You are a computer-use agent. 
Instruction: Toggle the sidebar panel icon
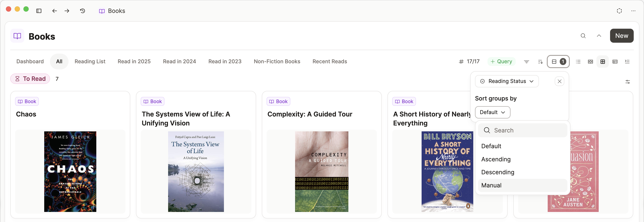(39, 11)
